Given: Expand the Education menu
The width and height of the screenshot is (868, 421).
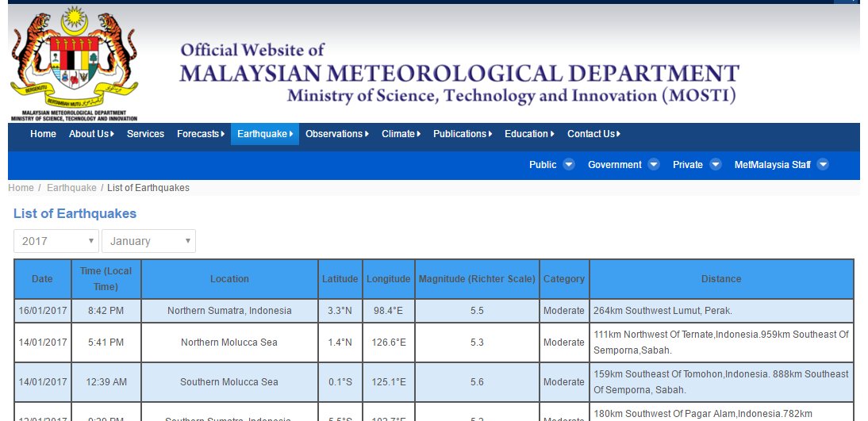Looking at the screenshot, I should pos(530,134).
